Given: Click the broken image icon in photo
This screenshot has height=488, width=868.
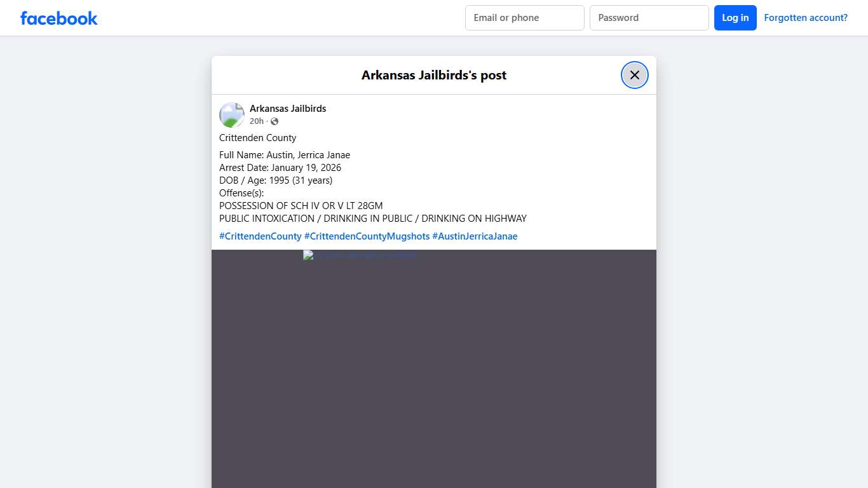Looking at the screenshot, I should tap(309, 255).
